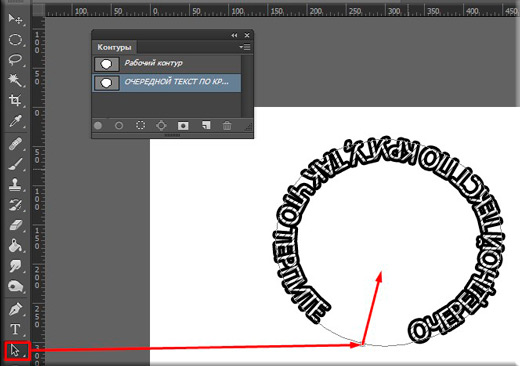Select the Horizontal Type tool
This screenshot has width=520, height=366.
tap(15, 329)
